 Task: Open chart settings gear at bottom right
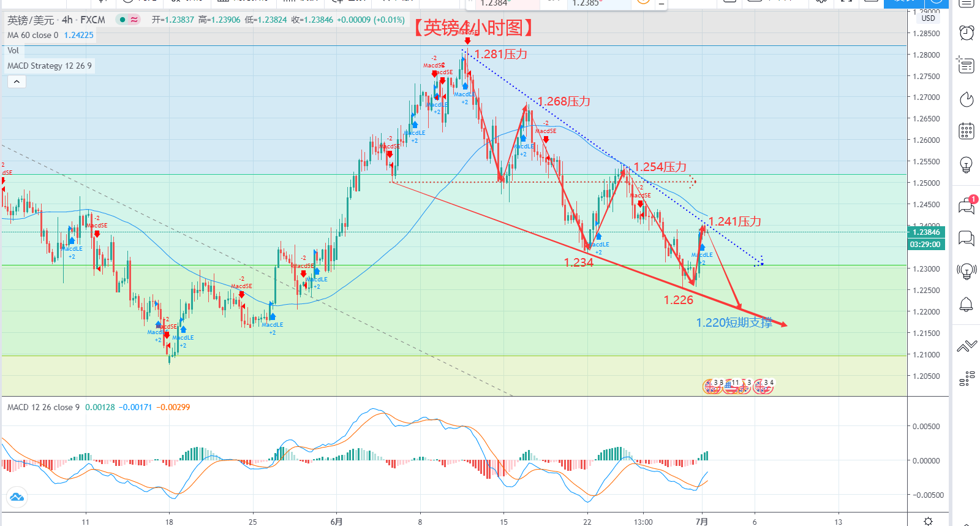pyautogui.click(x=928, y=521)
